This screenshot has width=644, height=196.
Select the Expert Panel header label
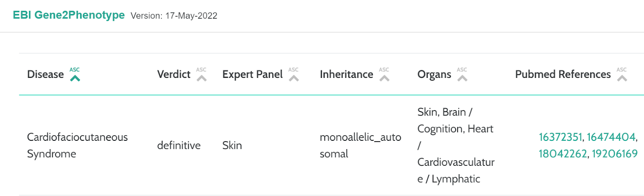[252, 75]
